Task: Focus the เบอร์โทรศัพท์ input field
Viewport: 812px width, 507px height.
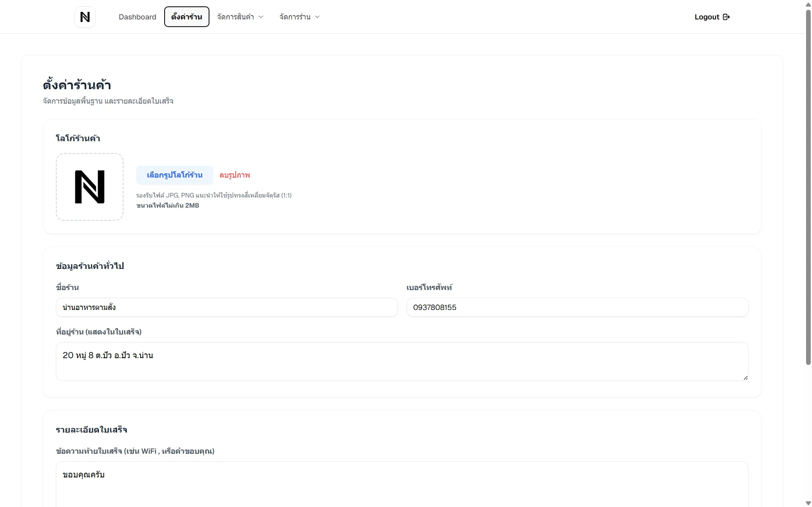Action: pyautogui.click(x=577, y=307)
